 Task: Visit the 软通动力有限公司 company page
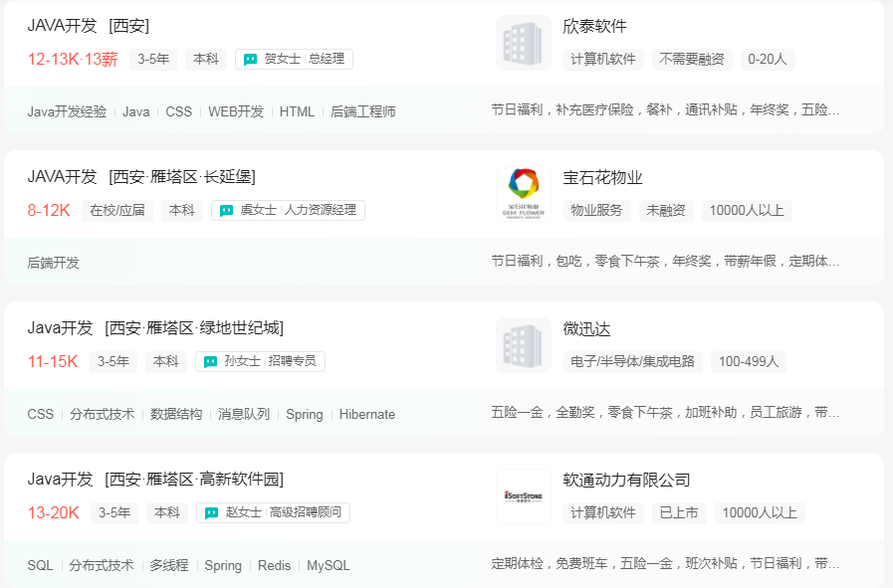click(x=626, y=480)
